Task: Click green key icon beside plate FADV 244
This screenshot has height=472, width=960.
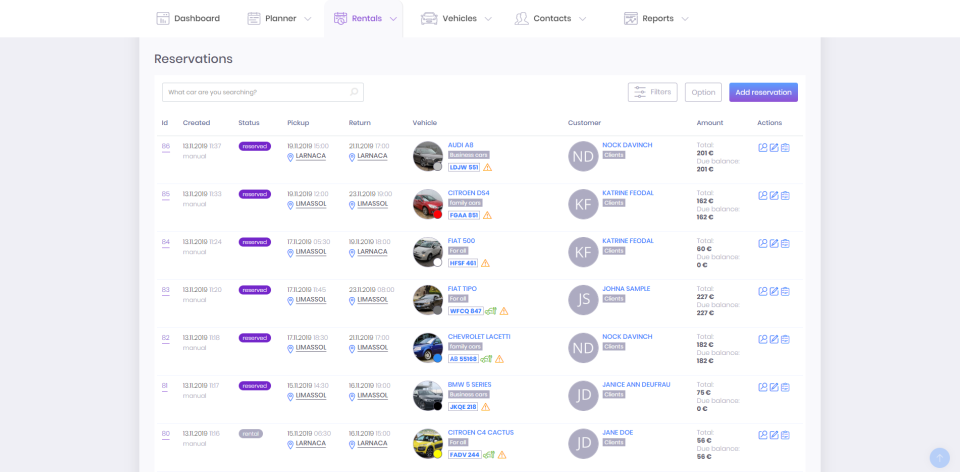Action: point(489,455)
